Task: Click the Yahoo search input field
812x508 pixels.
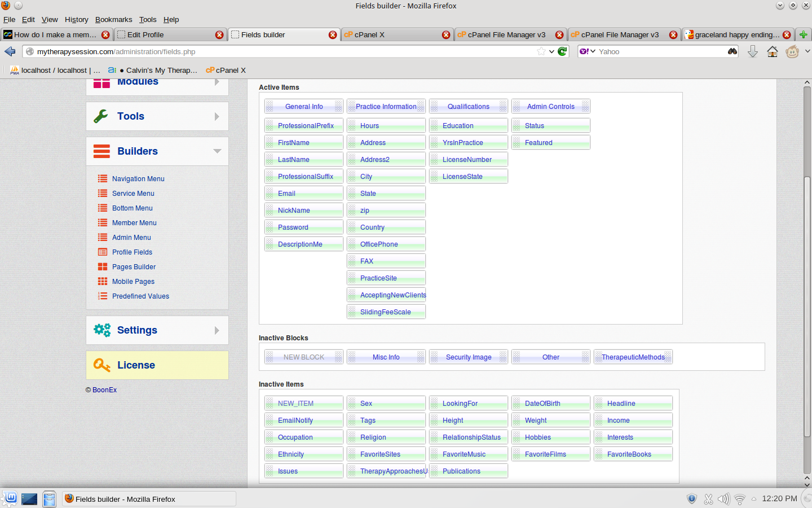Action: [x=660, y=51]
